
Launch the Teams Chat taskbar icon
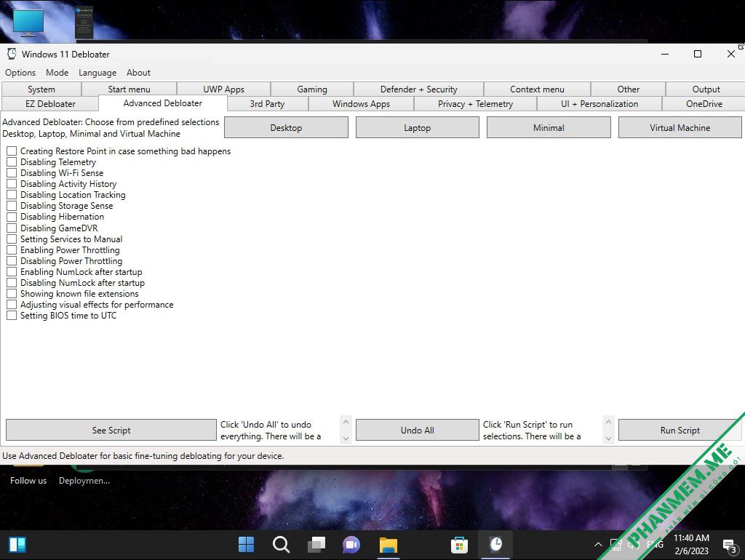351,544
